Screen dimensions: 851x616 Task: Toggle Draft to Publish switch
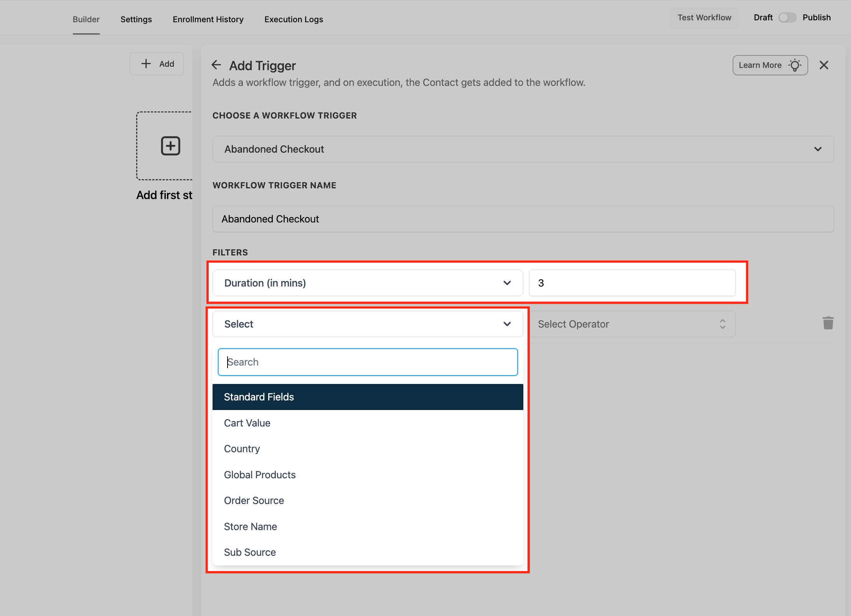pyautogui.click(x=787, y=18)
